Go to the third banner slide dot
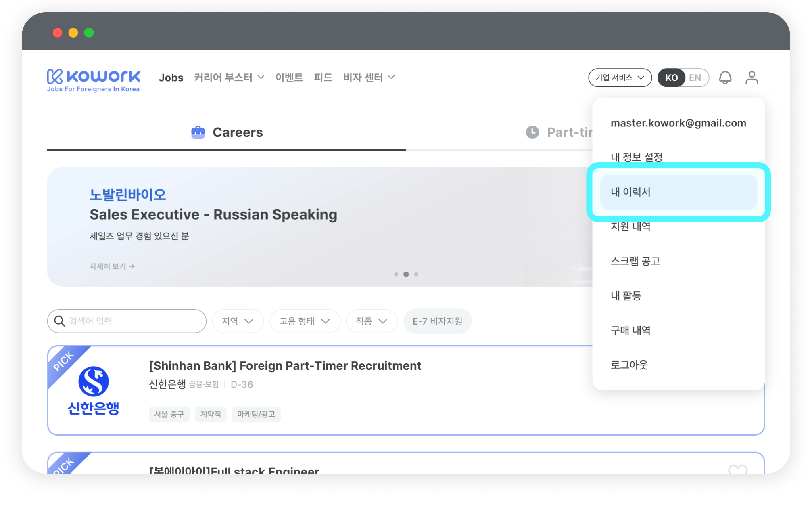 click(416, 275)
